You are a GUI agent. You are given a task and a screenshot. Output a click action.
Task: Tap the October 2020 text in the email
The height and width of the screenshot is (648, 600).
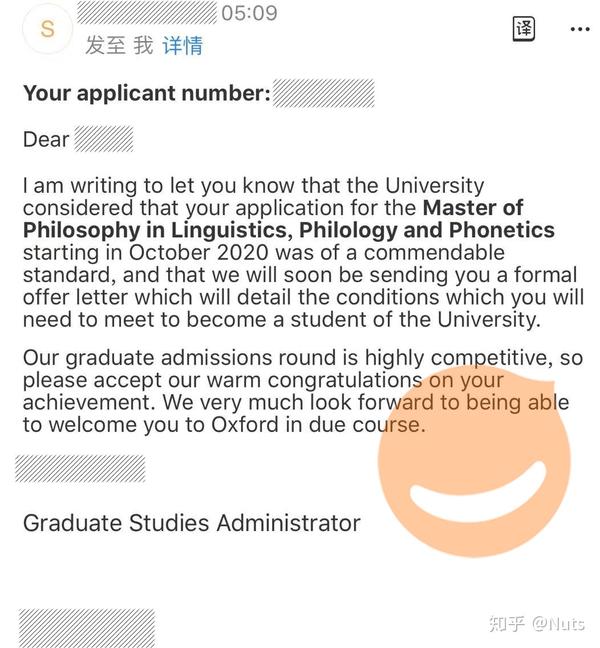[199, 253]
